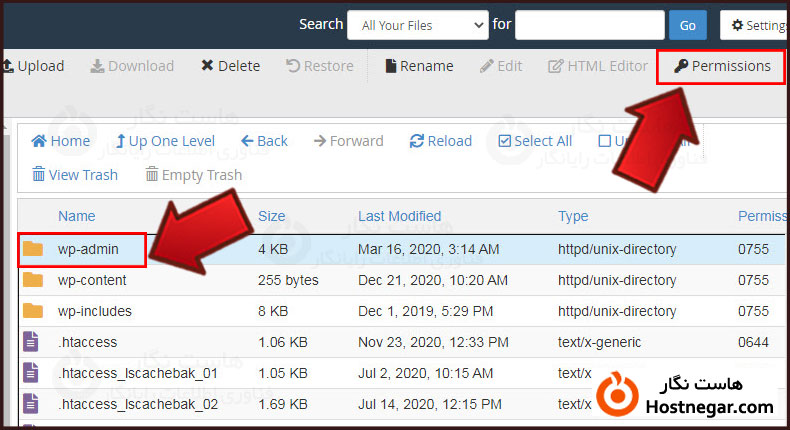The height and width of the screenshot is (430, 790).
Task: Open the All Your Files dropdown
Action: (x=417, y=25)
